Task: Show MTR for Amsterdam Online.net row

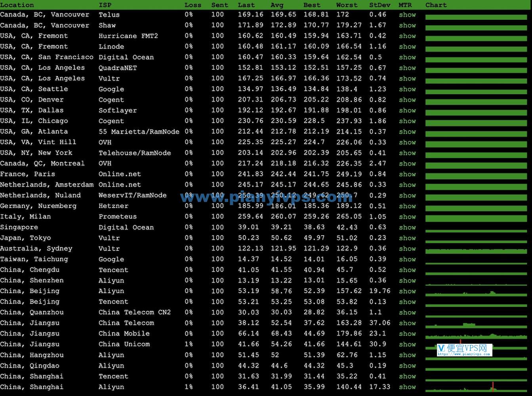Action: [407, 185]
